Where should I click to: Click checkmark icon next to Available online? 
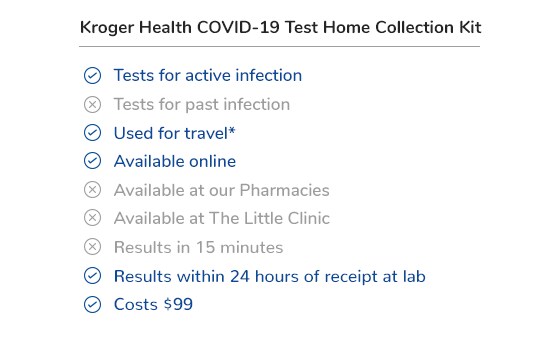(x=92, y=161)
